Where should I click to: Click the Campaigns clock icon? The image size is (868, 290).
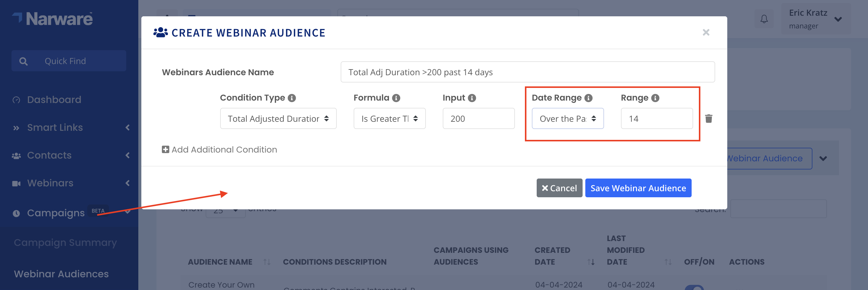16,214
